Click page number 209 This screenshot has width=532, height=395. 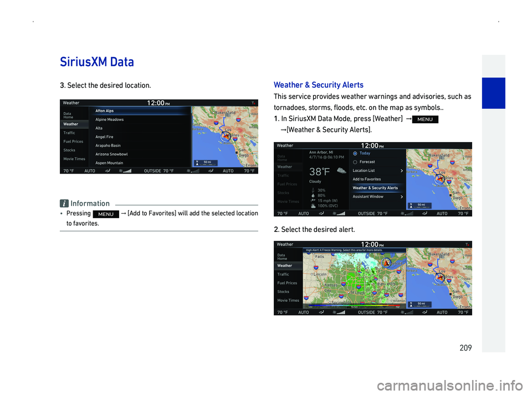point(465,348)
